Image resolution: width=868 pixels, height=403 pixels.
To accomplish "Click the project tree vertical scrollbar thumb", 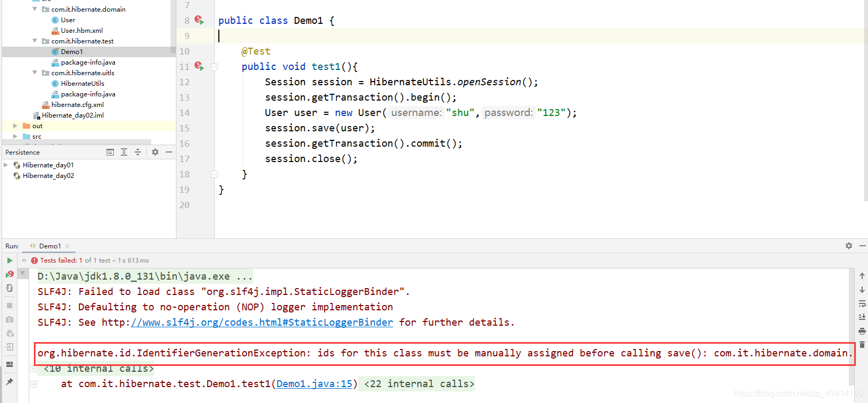I will 173,26.
